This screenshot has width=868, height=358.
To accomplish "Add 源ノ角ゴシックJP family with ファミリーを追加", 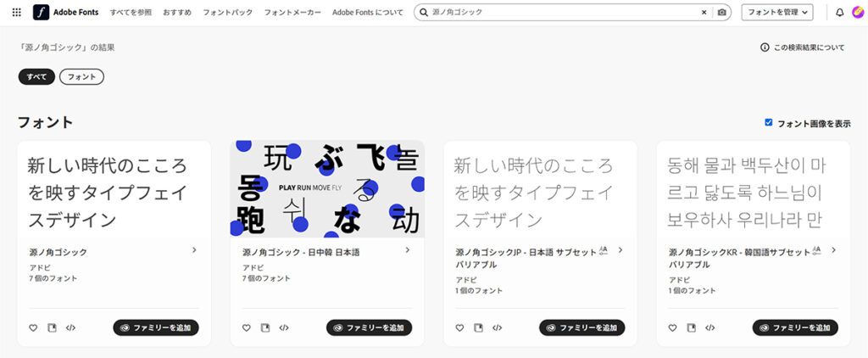I will click(x=582, y=328).
